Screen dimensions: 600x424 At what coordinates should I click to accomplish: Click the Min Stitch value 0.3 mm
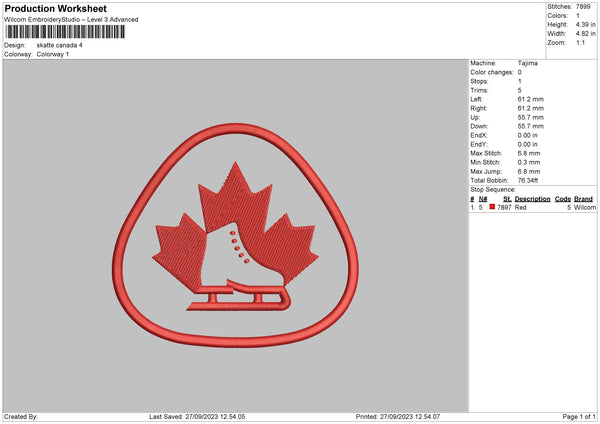(x=528, y=163)
